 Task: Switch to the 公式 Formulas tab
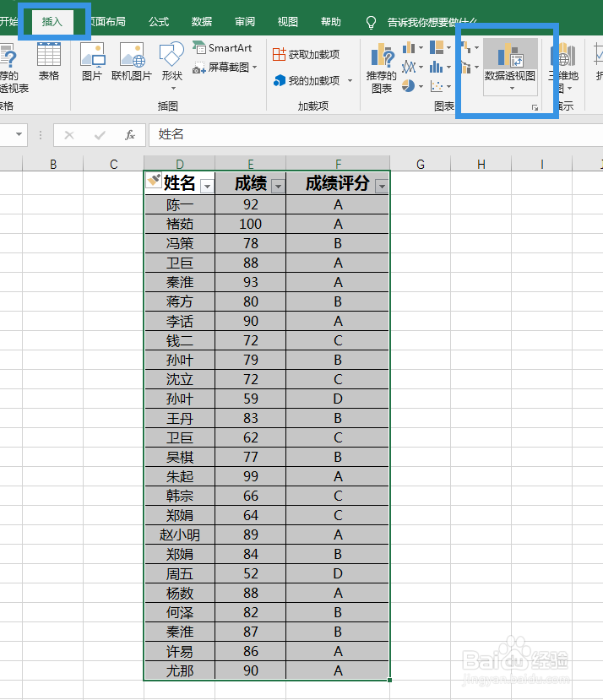pos(159,22)
